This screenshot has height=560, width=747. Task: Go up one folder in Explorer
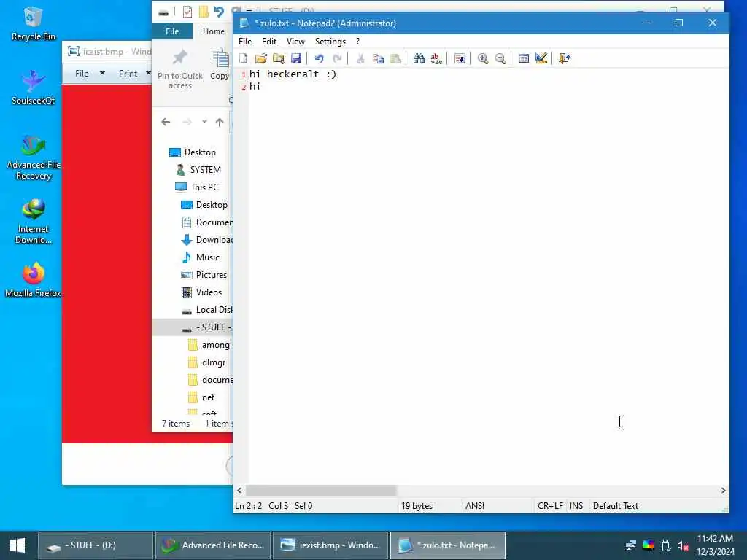219,122
